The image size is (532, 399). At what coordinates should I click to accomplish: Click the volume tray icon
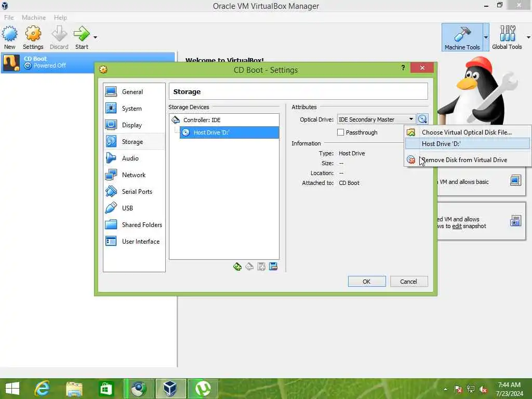tap(484, 389)
